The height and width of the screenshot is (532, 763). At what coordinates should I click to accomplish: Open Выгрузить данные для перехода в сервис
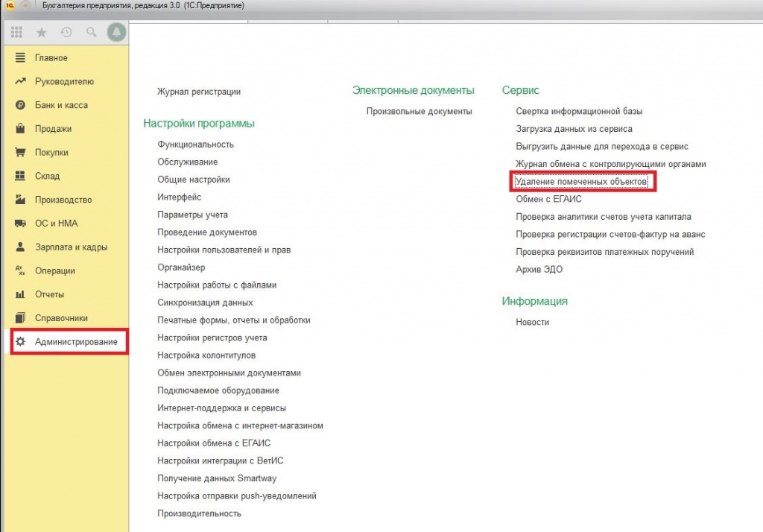tap(602, 147)
